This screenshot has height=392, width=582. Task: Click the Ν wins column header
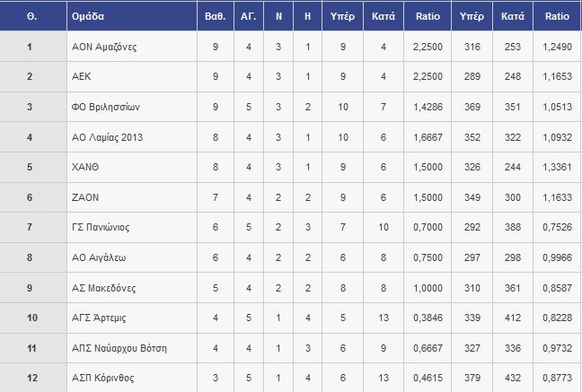click(x=278, y=16)
